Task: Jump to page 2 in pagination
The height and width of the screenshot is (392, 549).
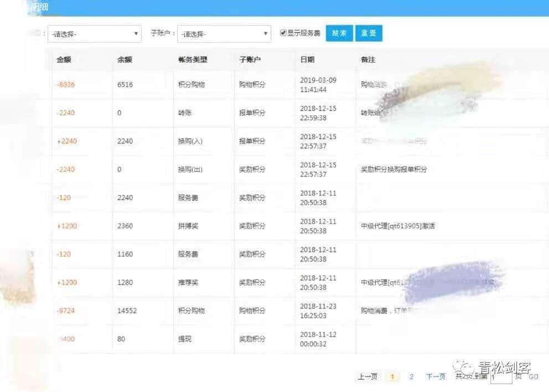Action: tap(411, 377)
